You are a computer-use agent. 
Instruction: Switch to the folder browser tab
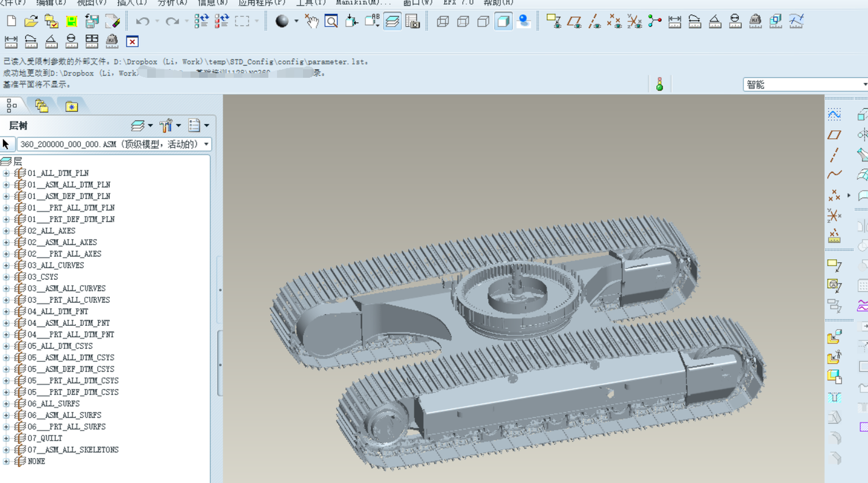point(42,106)
